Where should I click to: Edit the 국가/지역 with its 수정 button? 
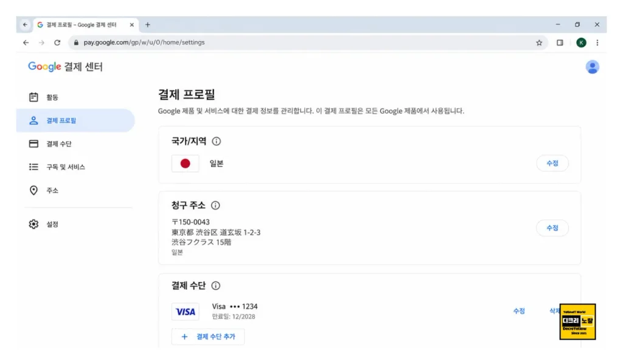coord(552,163)
